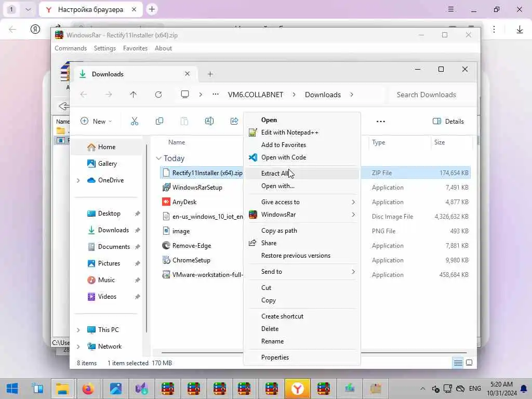The width and height of the screenshot is (532, 399).
Task: Expand Network in navigation pane
Action: point(78,347)
